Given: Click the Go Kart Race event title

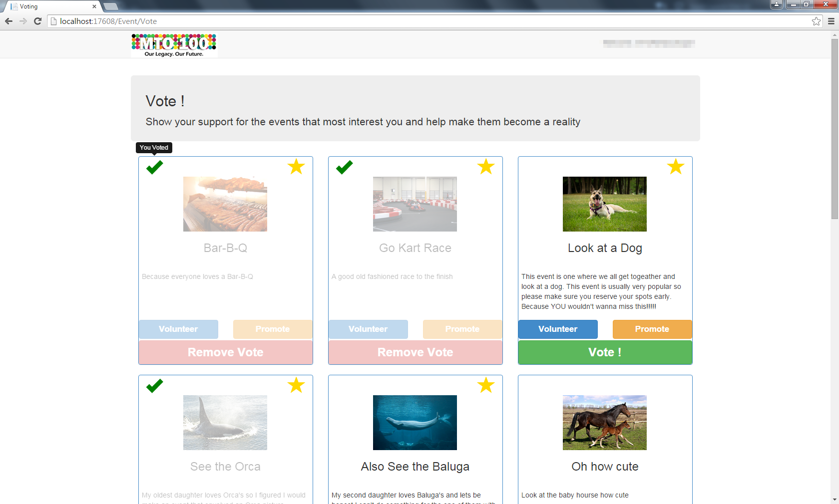Looking at the screenshot, I should (x=416, y=248).
